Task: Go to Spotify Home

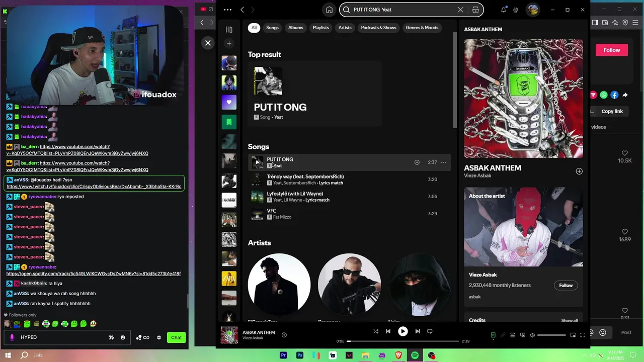Action: (x=329, y=10)
